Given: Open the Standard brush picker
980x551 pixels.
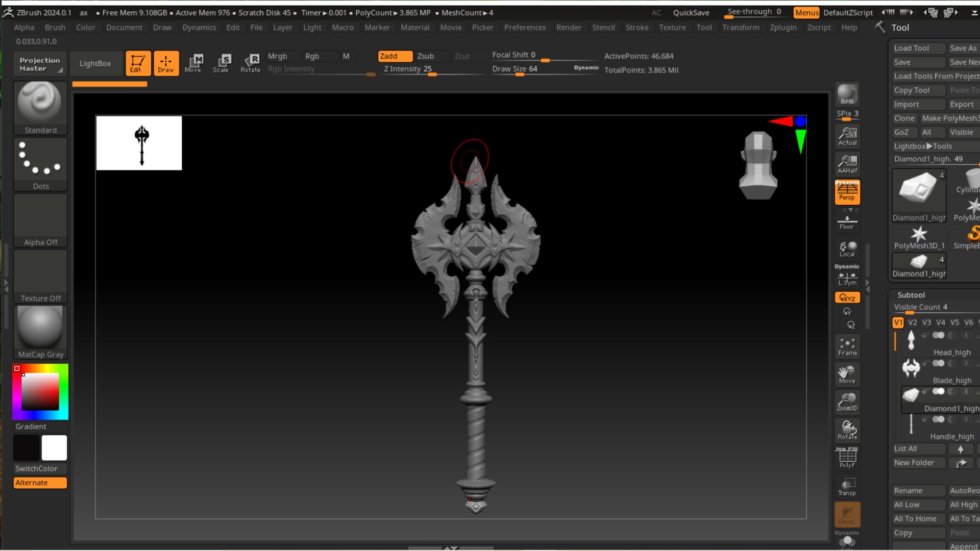Looking at the screenshot, I should (40, 108).
